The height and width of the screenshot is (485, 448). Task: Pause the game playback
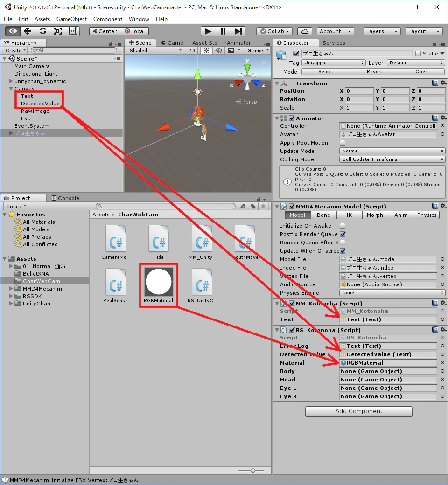(x=223, y=31)
